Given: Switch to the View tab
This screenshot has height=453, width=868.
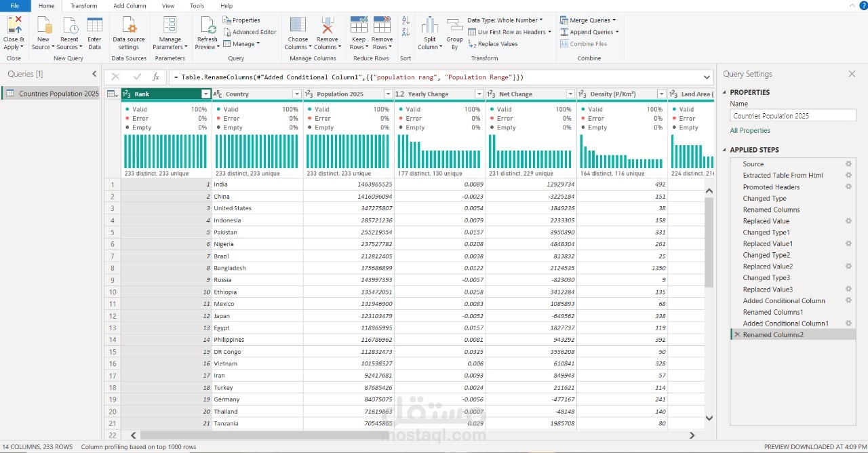Looking at the screenshot, I should pyautogui.click(x=168, y=6).
